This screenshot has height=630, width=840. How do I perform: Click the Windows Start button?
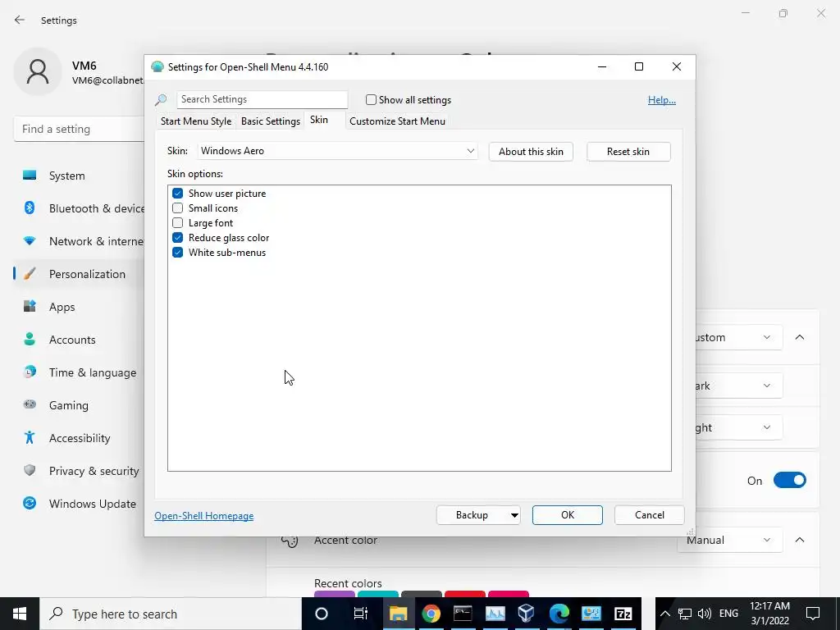point(20,614)
